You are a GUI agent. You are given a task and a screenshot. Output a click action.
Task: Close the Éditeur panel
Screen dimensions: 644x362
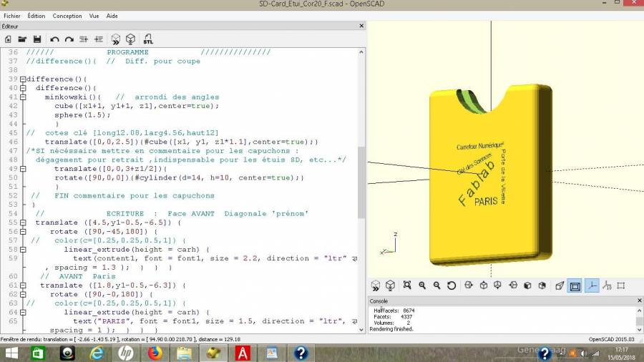[361, 26]
